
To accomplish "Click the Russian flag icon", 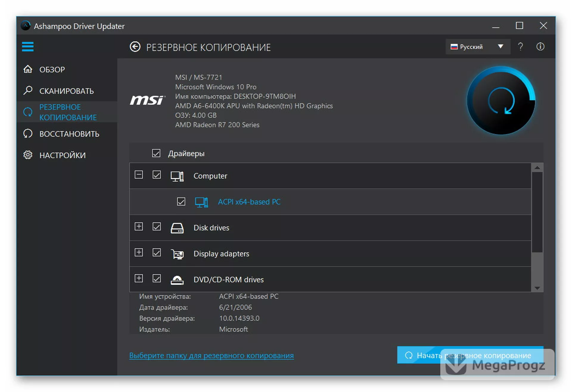I will (x=454, y=47).
